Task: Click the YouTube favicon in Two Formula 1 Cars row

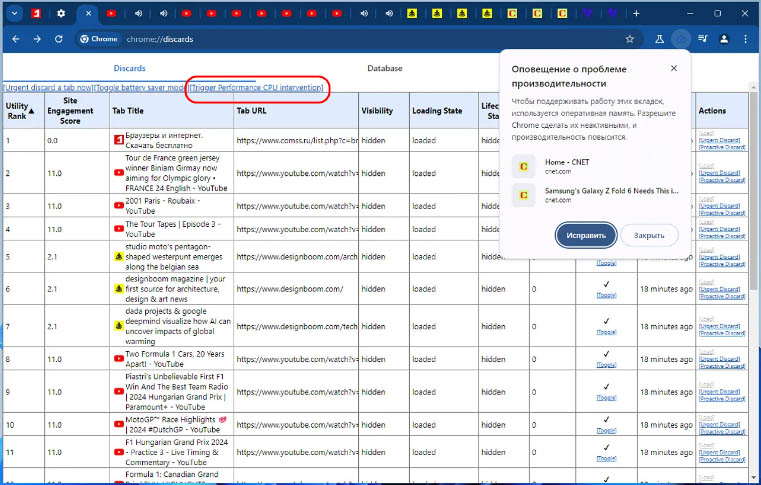Action: tap(118, 359)
